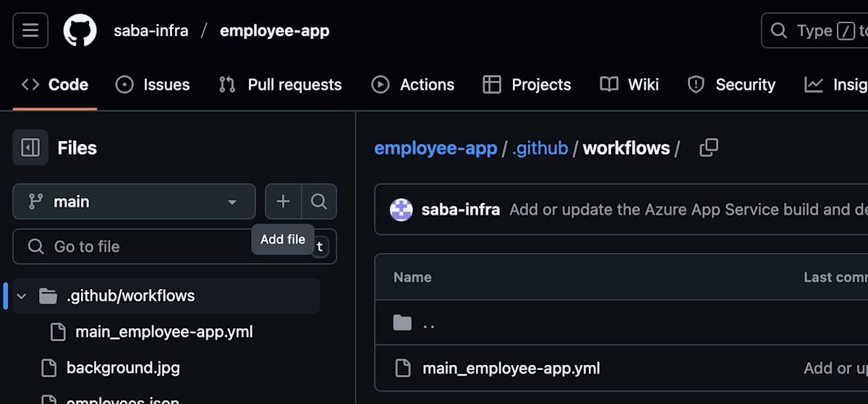Click the Security shield icon
This screenshot has width=868, height=404.
(696, 85)
